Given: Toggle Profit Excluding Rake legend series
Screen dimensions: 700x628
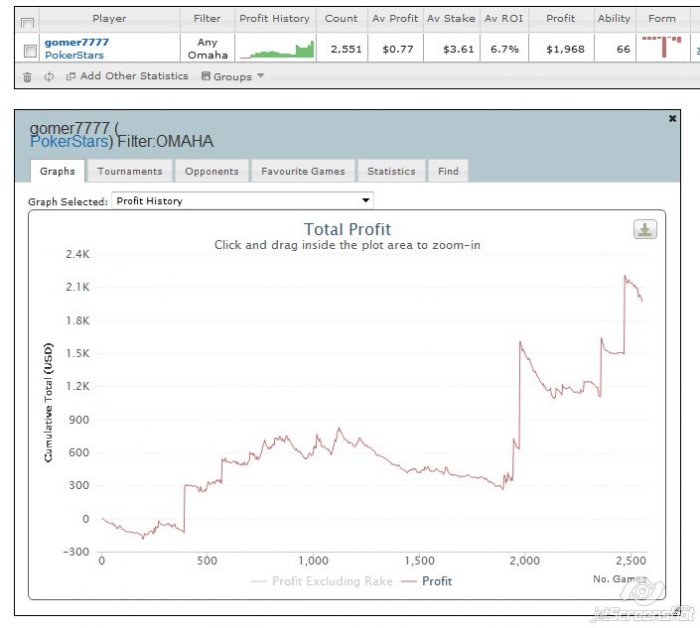Looking at the screenshot, I should tap(322, 581).
